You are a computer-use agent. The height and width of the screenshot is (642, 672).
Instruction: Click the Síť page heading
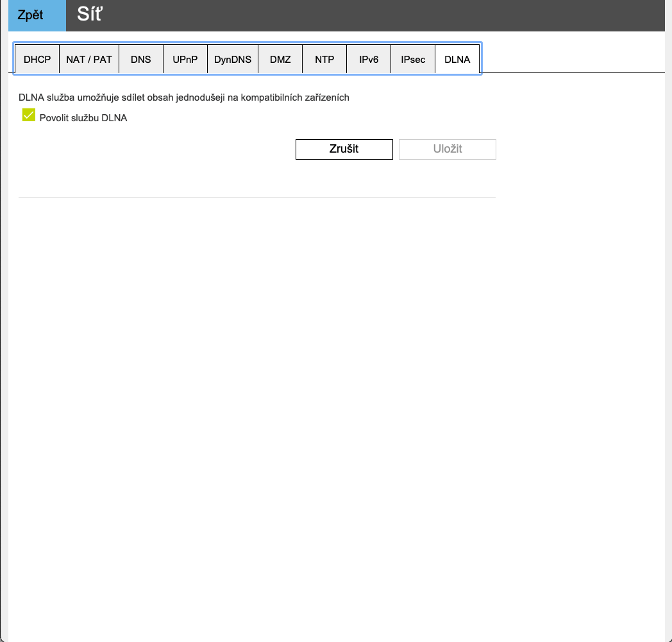[x=90, y=15]
